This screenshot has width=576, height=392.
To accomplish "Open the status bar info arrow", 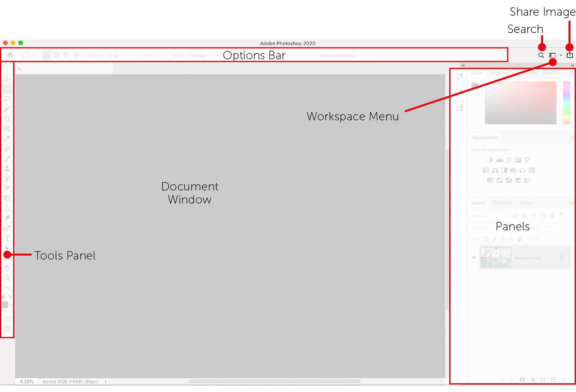I will tap(105, 381).
